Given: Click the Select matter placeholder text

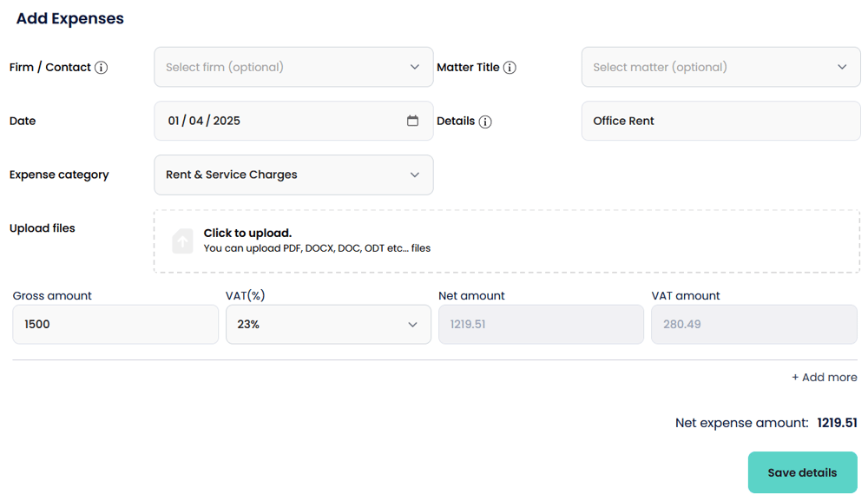Looking at the screenshot, I should 660,67.
